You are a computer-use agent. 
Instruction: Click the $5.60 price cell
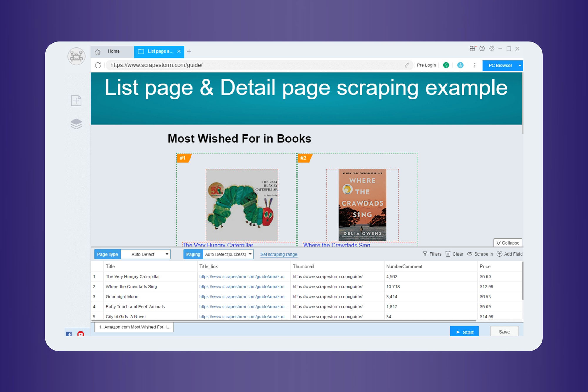click(500, 277)
